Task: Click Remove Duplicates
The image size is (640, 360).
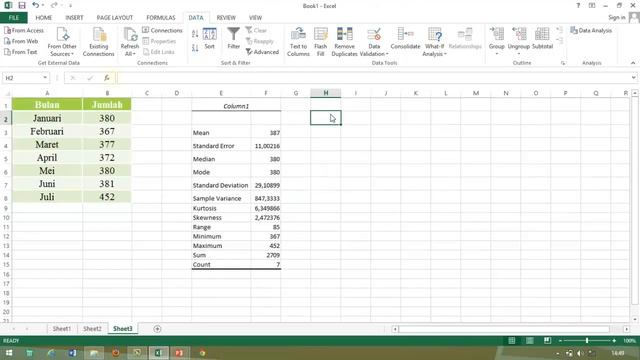Action: pos(344,42)
